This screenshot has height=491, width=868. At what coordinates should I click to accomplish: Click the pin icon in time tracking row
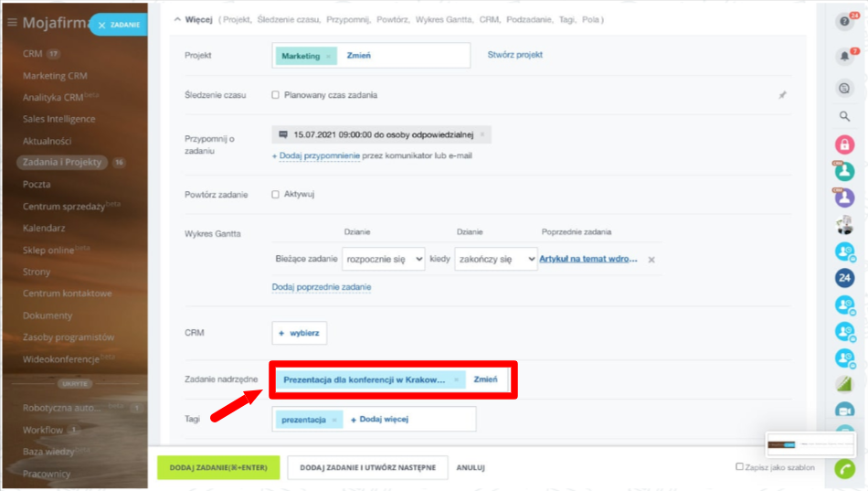[782, 95]
